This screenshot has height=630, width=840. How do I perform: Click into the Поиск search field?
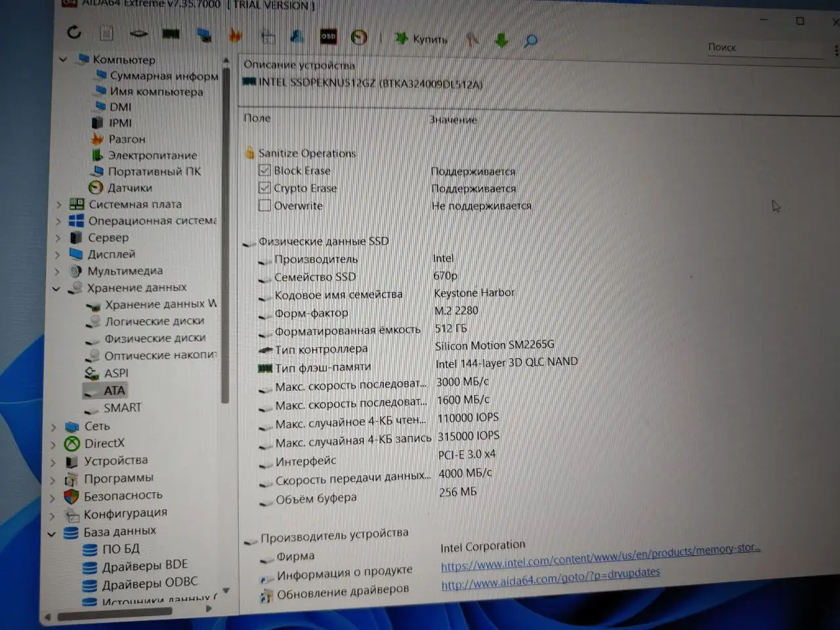(x=765, y=48)
